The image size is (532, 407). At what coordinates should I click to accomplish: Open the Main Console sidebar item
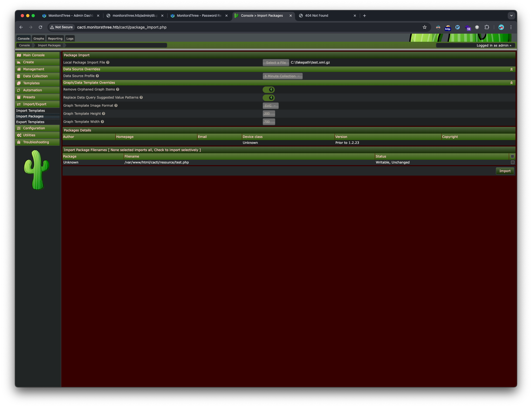click(x=19, y=55)
